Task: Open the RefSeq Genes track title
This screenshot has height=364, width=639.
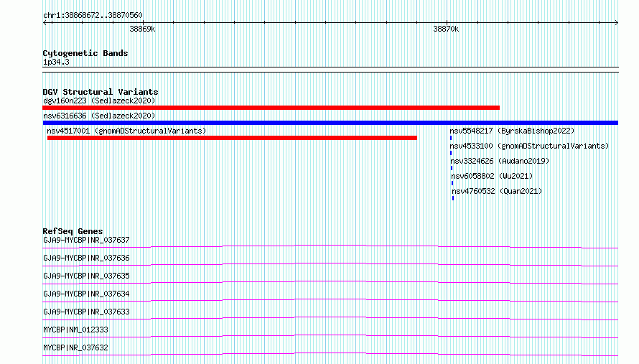Action: [73, 231]
